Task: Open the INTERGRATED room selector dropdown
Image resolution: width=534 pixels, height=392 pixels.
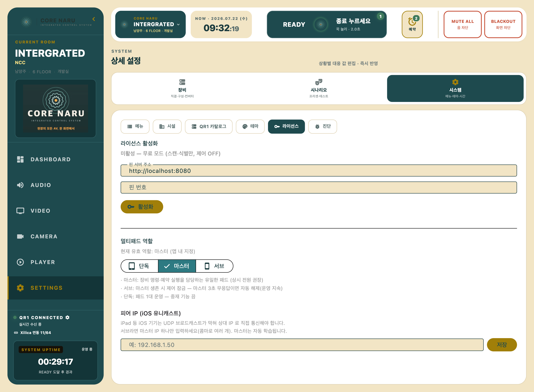Action: tap(150, 24)
